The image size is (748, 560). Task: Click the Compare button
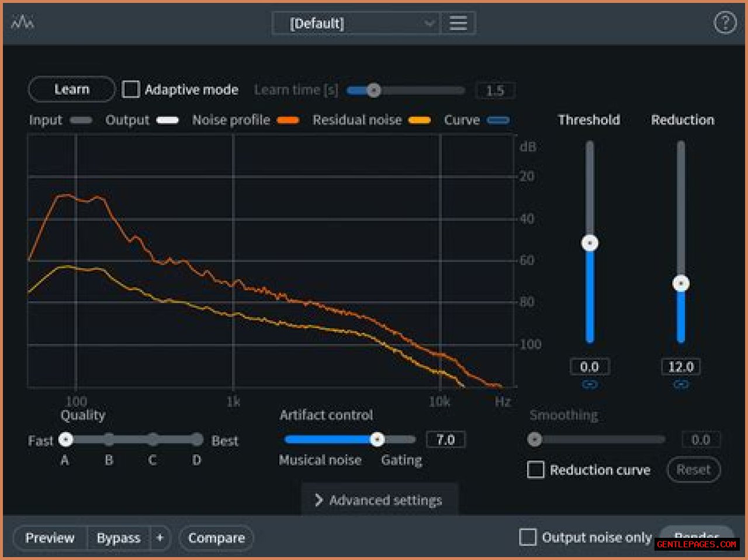pyautogui.click(x=216, y=538)
